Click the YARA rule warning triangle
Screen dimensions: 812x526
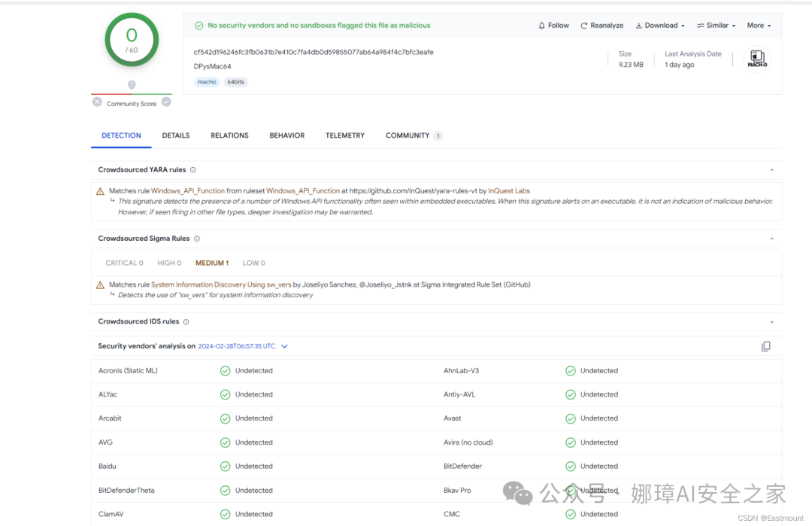[x=101, y=191]
